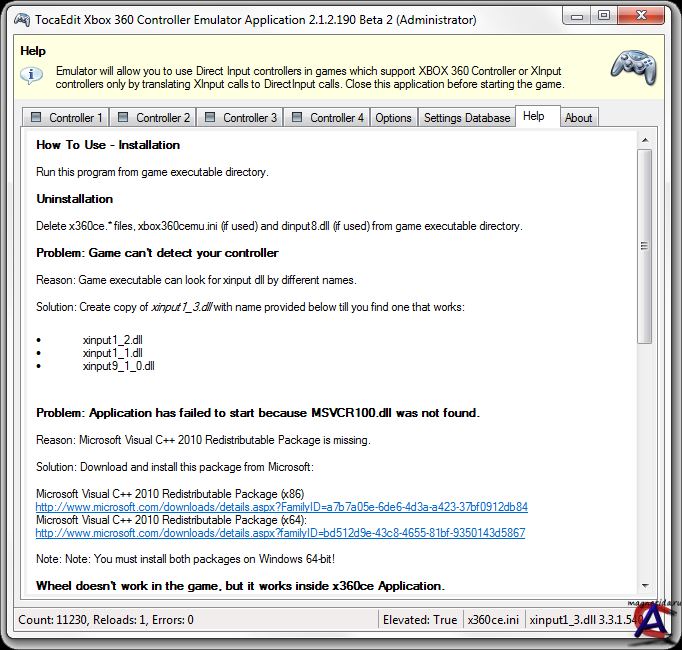Click the blue info icon in Help header
The height and width of the screenshot is (650, 682).
pos(33,75)
